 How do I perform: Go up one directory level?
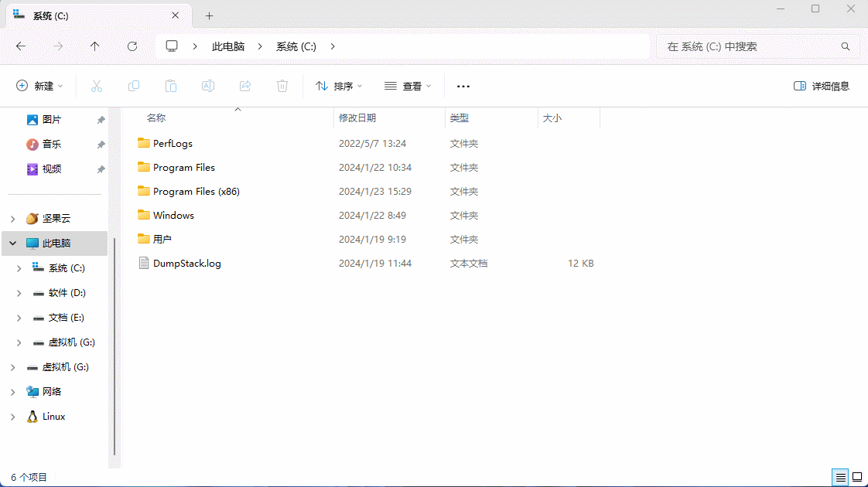tap(95, 46)
